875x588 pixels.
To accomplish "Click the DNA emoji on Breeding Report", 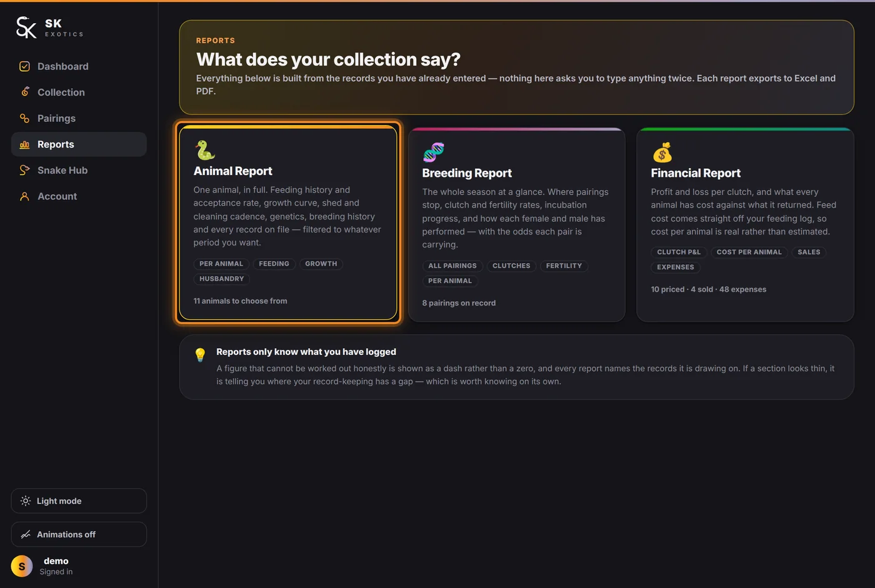I will (x=433, y=152).
